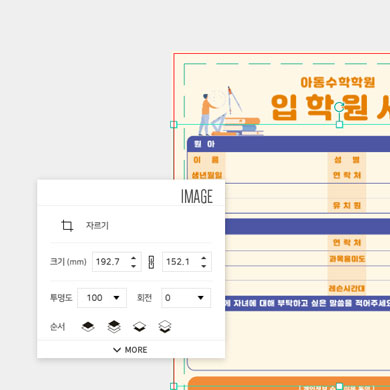390x390 pixels.
Task: Click the bottom-left selection resize handle
Action: point(174,386)
